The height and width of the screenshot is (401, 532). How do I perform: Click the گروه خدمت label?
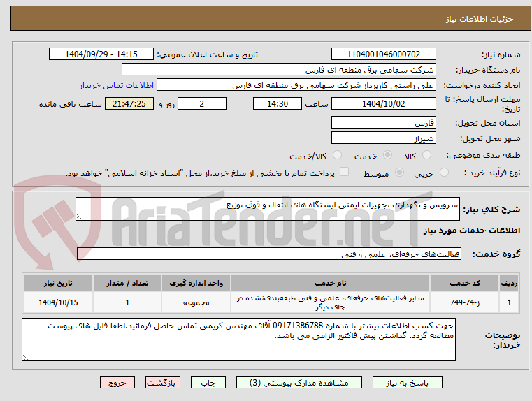point(496,254)
